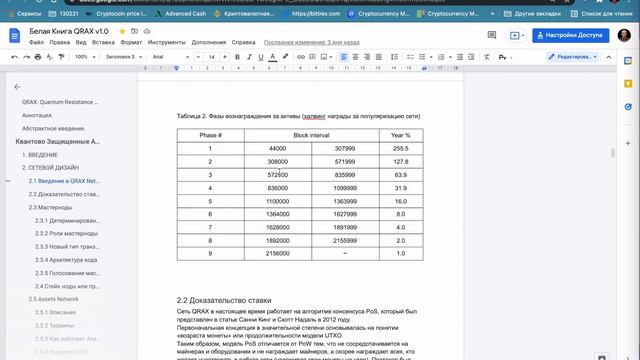This screenshot has width=640, height=360.
Task: Redo the last action
Action: 27,57
